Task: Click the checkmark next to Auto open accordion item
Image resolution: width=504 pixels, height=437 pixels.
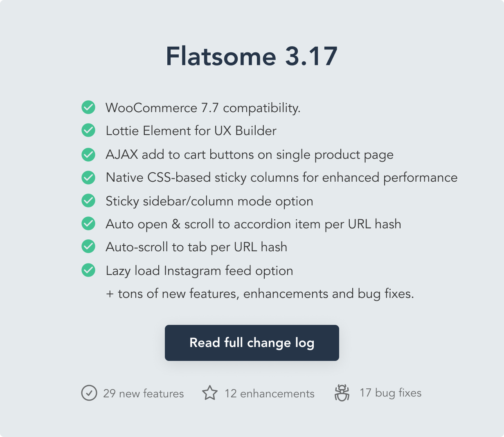Action: [88, 224]
